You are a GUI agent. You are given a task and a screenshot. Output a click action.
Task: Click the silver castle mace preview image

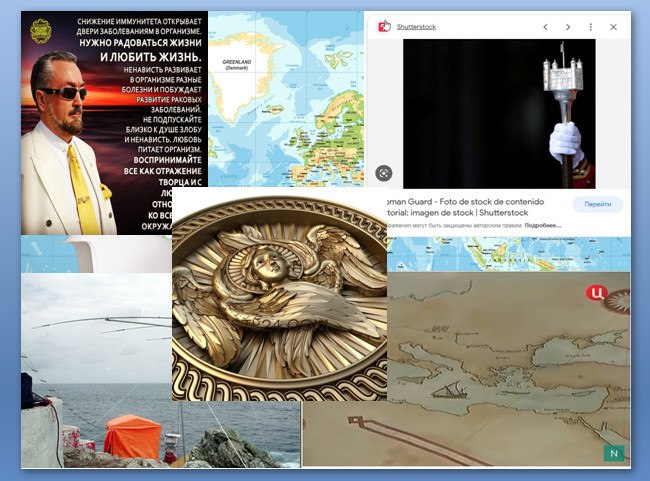(x=499, y=114)
